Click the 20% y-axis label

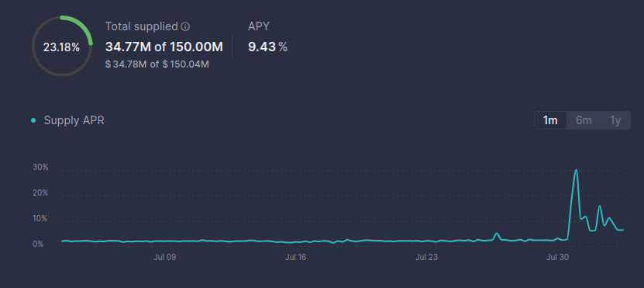(40, 193)
